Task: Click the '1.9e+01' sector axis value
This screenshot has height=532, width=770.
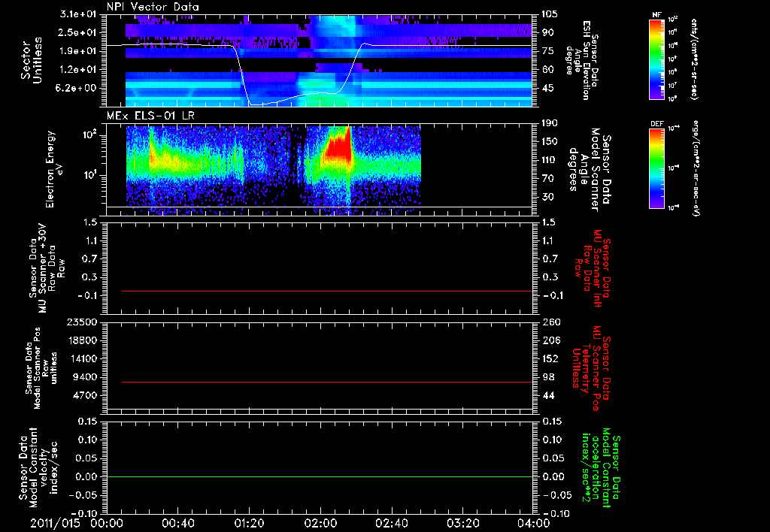Action: [78, 51]
